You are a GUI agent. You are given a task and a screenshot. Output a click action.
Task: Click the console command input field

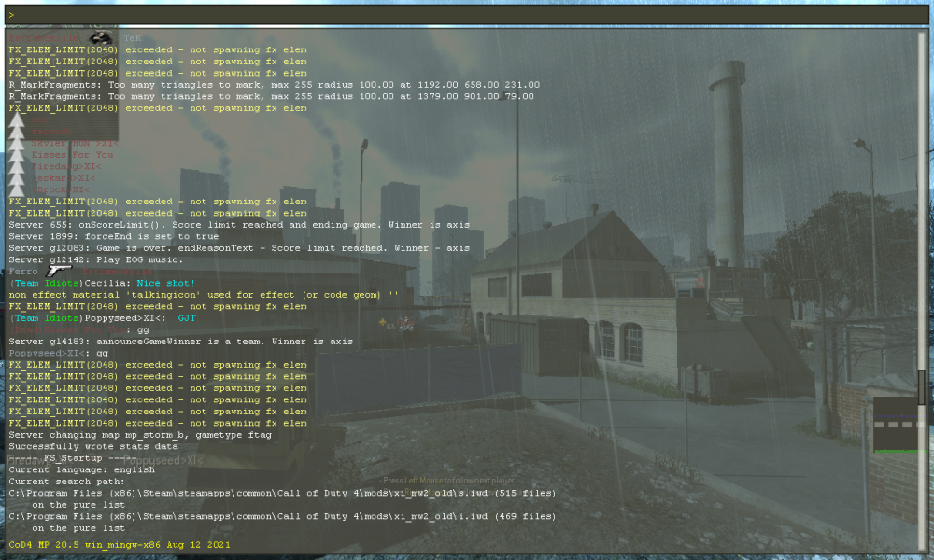[467, 15]
